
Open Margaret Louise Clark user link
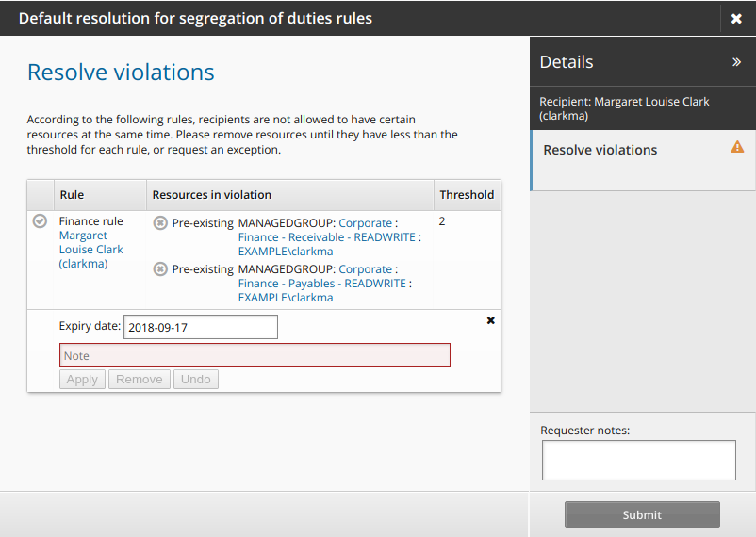coord(90,250)
